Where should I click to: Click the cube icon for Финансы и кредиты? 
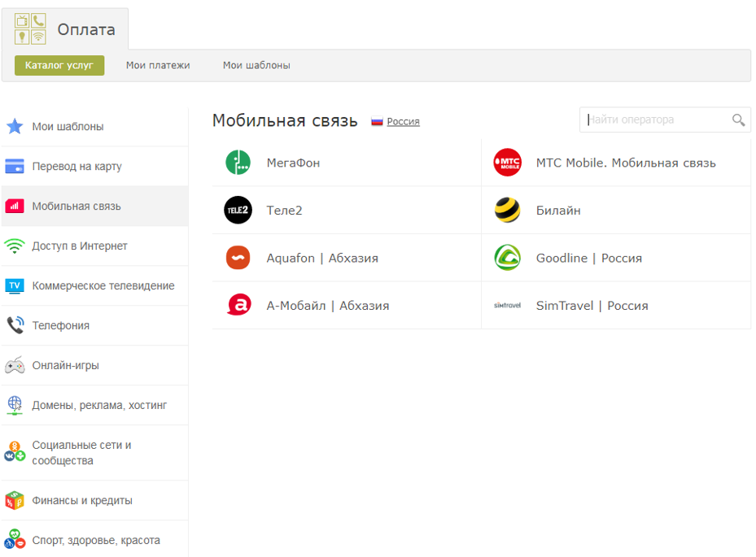pyautogui.click(x=15, y=500)
